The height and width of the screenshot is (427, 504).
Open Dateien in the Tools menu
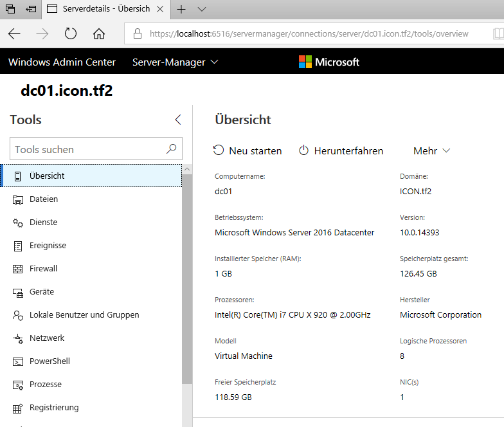pyautogui.click(x=91, y=199)
